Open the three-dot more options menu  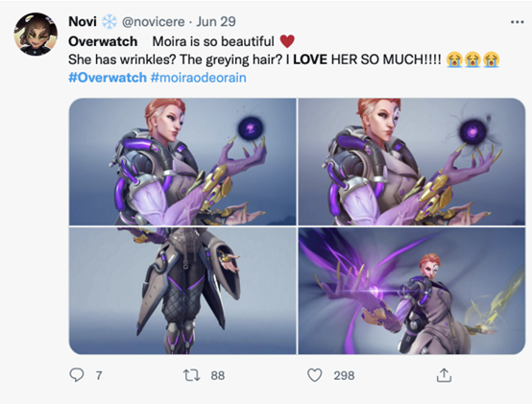tap(517, 22)
